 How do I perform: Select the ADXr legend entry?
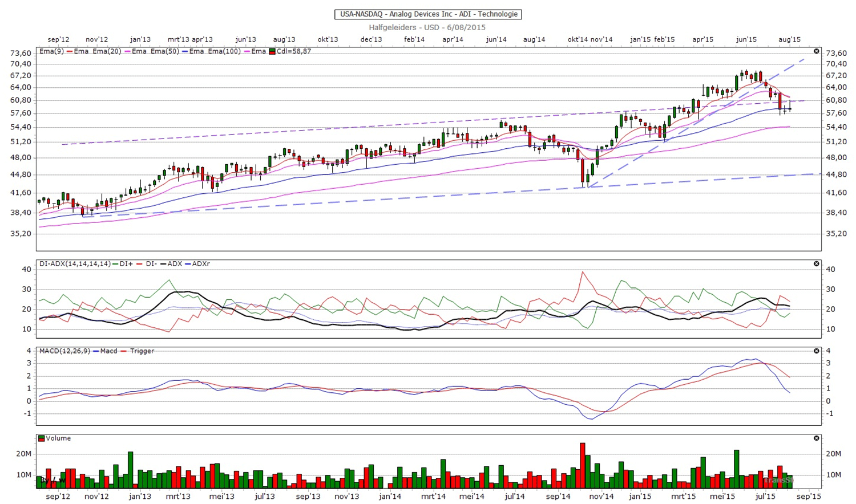(201, 264)
